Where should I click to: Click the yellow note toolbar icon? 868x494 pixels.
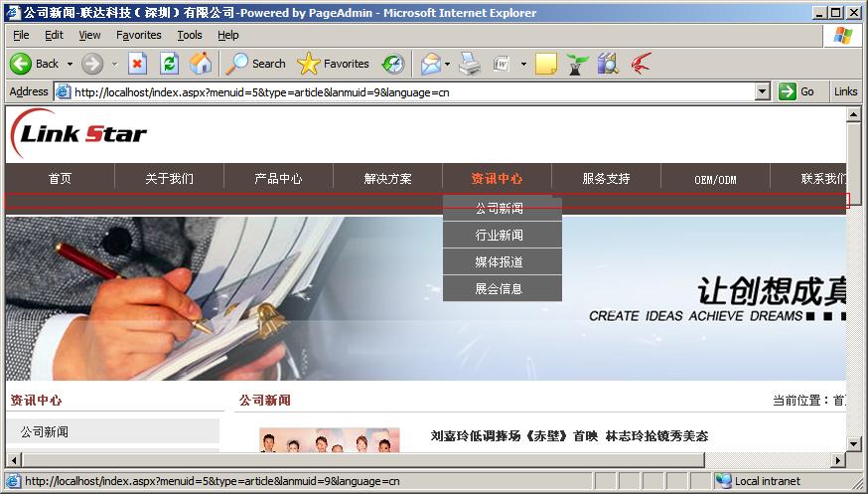(x=545, y=64)
